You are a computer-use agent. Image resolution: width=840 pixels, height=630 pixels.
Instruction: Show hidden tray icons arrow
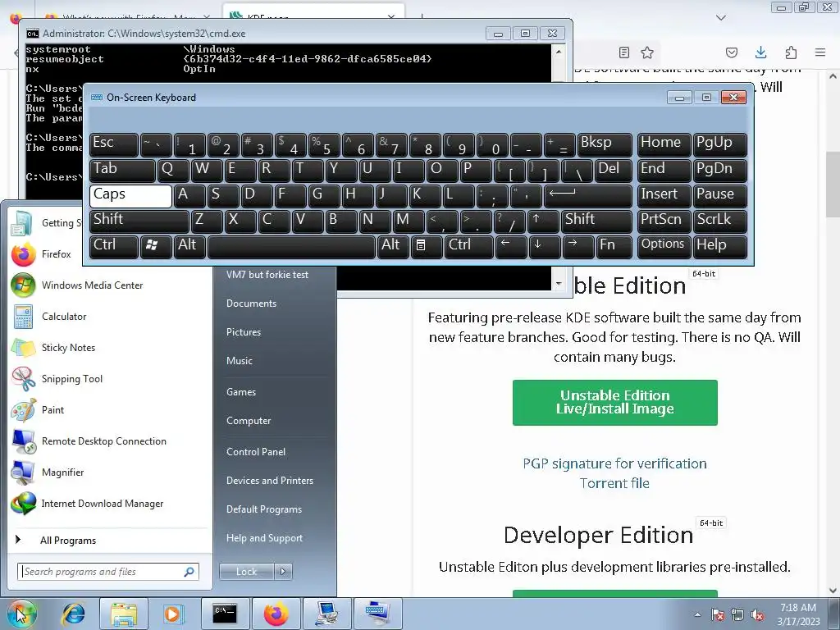click(697, 614)
